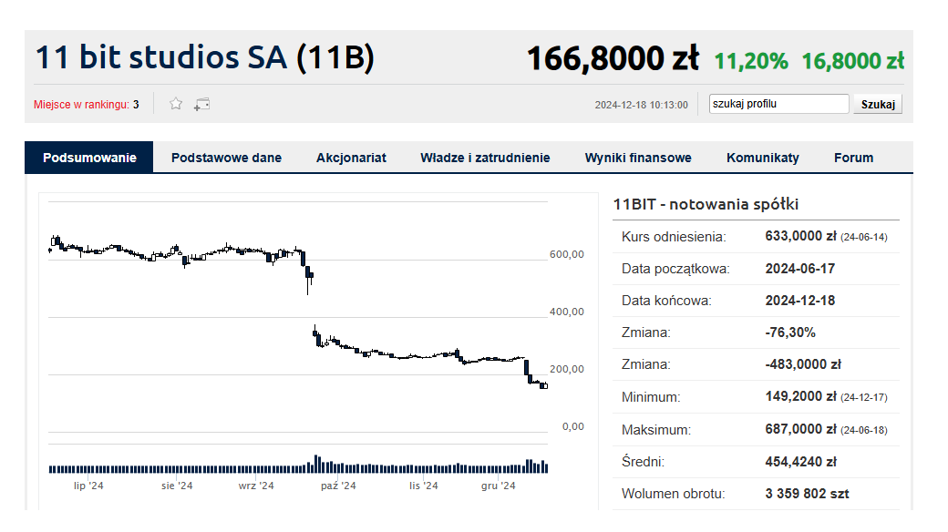The image size is (948, 532).
Task: Click the volume bars below the price chart
Action: coord(298,466)
